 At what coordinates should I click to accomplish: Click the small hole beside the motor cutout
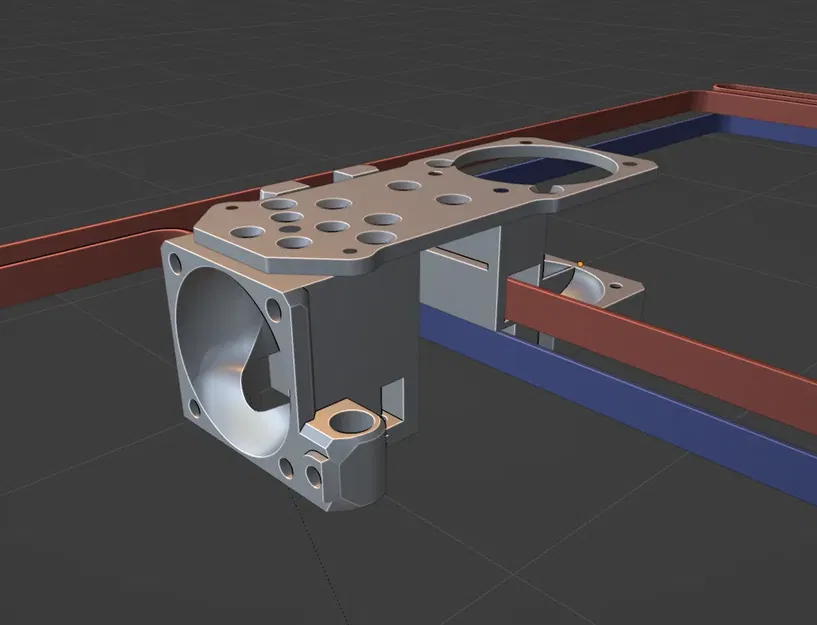[x=500, y=188]
